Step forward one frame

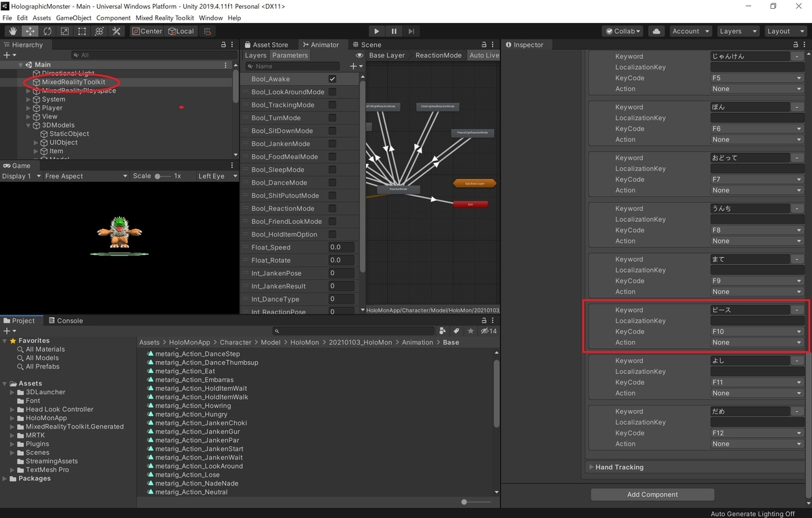pyautogui.click(x=411, y=31)
